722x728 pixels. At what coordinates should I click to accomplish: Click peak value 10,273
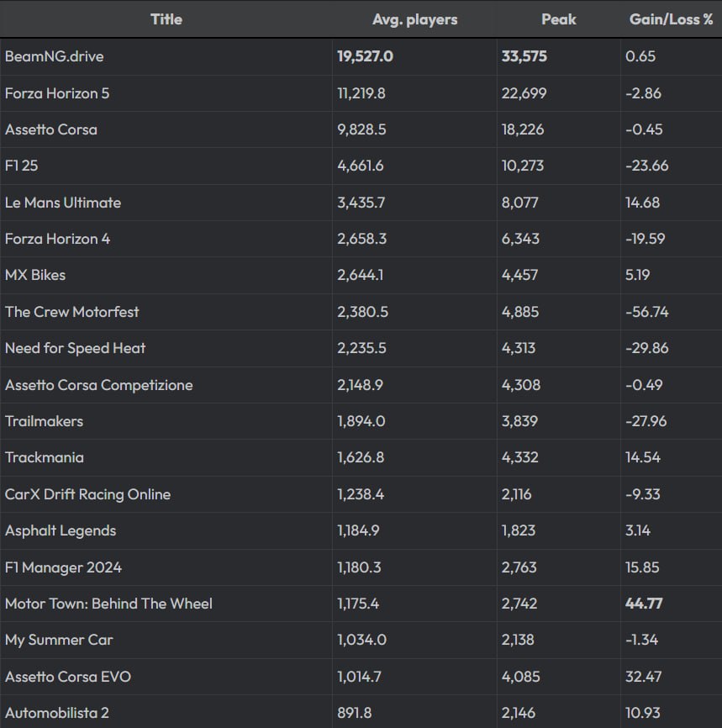[x=522, y=166]
